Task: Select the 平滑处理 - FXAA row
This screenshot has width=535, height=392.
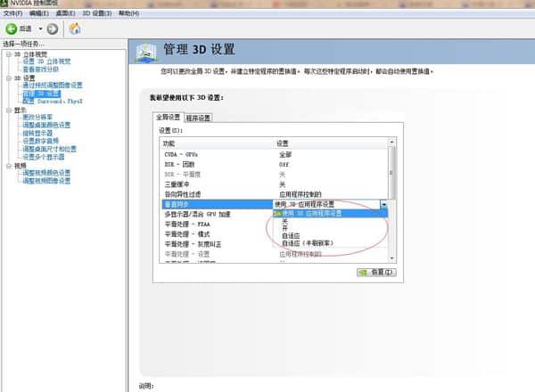Action: tap(218, 225)
